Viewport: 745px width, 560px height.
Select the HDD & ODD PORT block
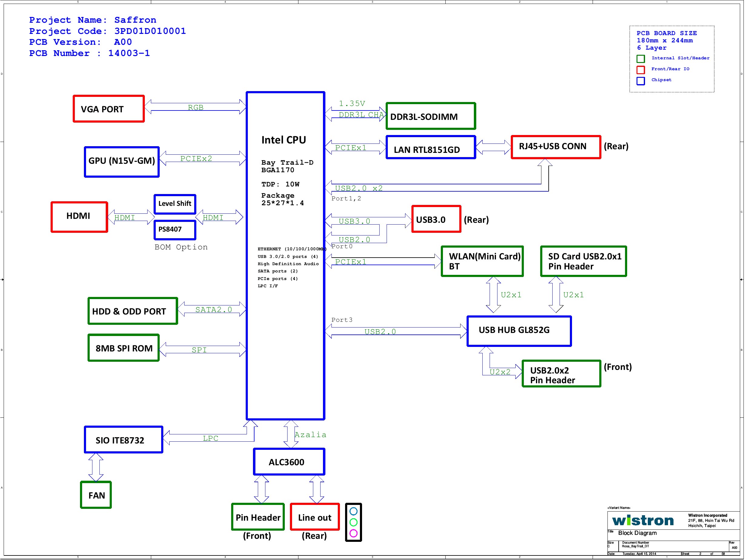coord(133,311)
